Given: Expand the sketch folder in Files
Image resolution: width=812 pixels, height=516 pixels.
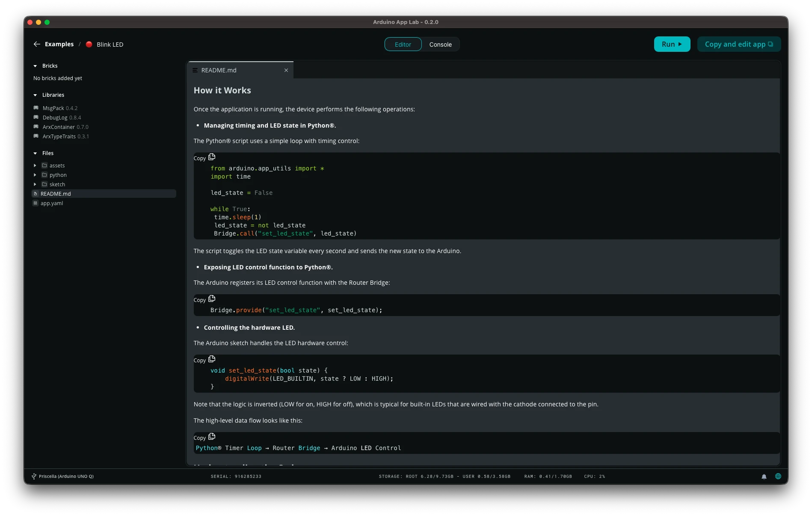Looking at the screenshot, I should (35, 184).
